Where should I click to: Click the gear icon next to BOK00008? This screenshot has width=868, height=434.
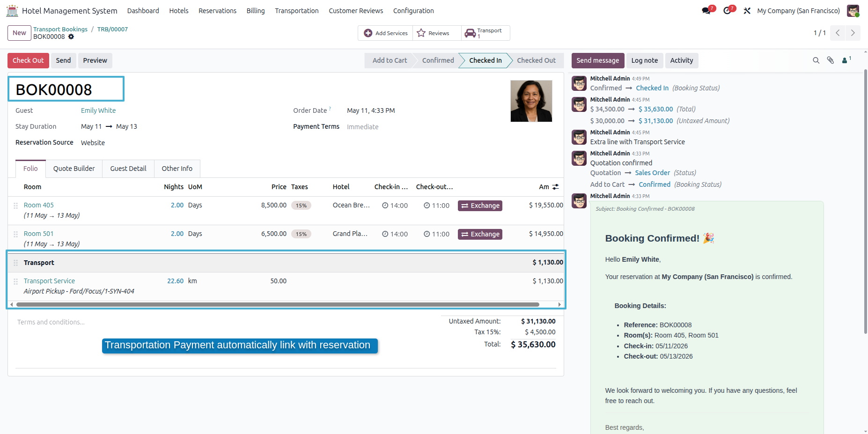pos(71,37)
